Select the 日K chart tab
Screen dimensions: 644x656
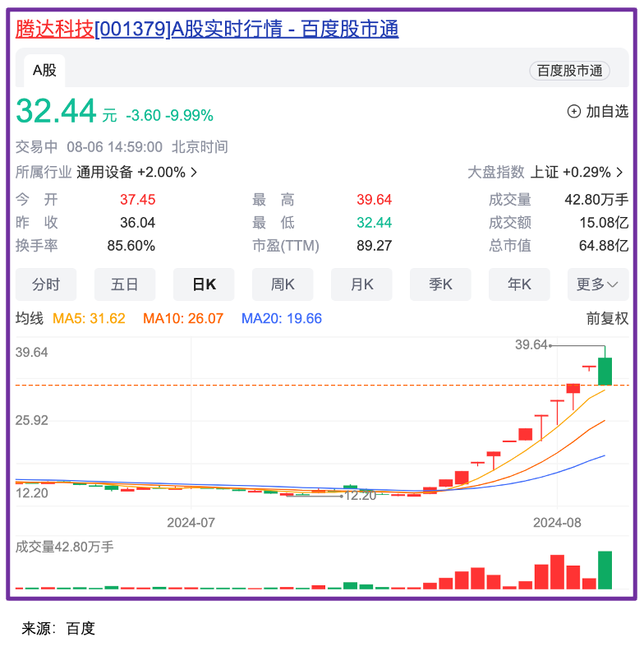pos(204,284)
